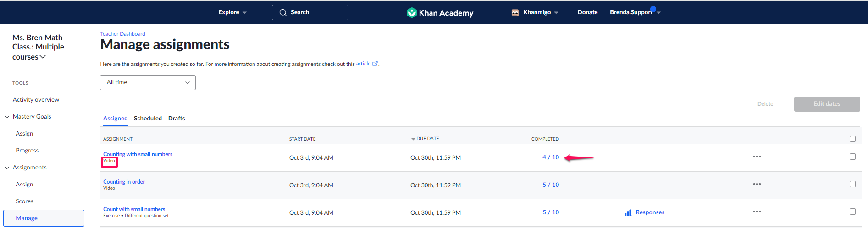Viewport: 868px width, 228px height.
Task: Click the Responses bar chart icon
Action: click(628, 212)
